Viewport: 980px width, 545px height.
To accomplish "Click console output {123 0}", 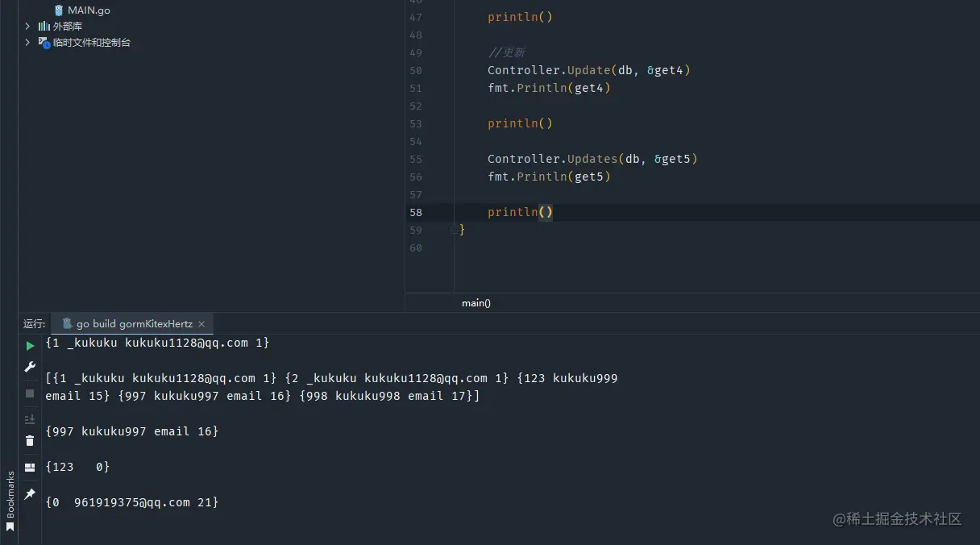I will [77, 467].
